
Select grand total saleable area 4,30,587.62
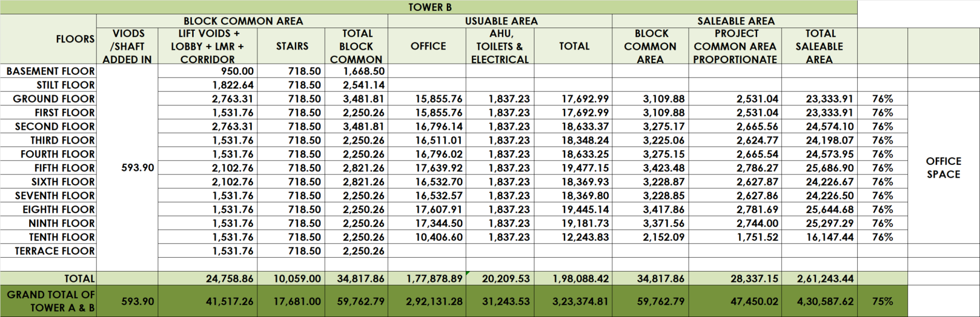pyautogui.click(x=824, y=302)
